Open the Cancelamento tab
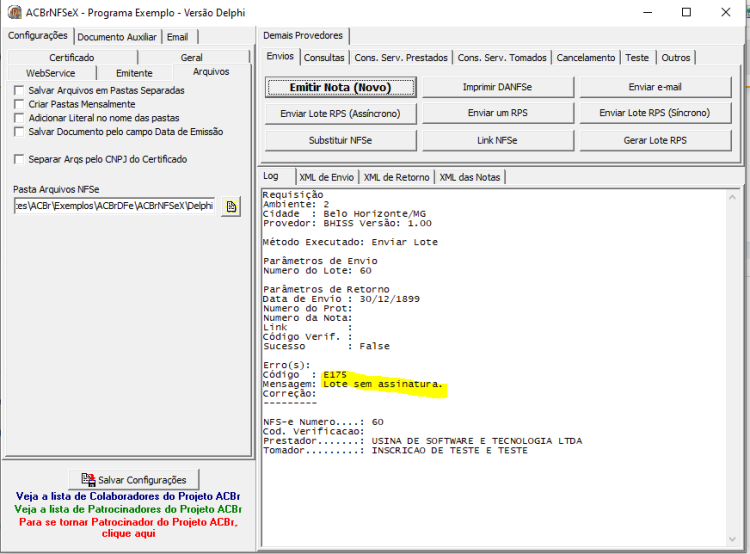Screen dimensions: 750x554 click(586, 58)
